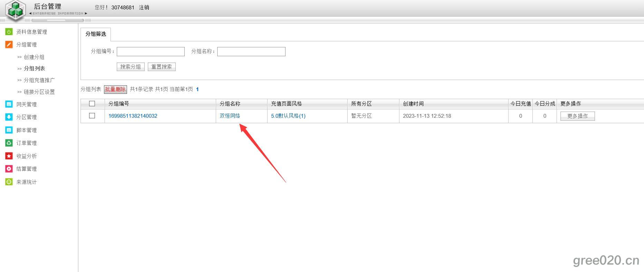Open 链接分区设置 in the sidebar
Image resolution: width=644 pixels, height=272 pixels.
[39, 92]
